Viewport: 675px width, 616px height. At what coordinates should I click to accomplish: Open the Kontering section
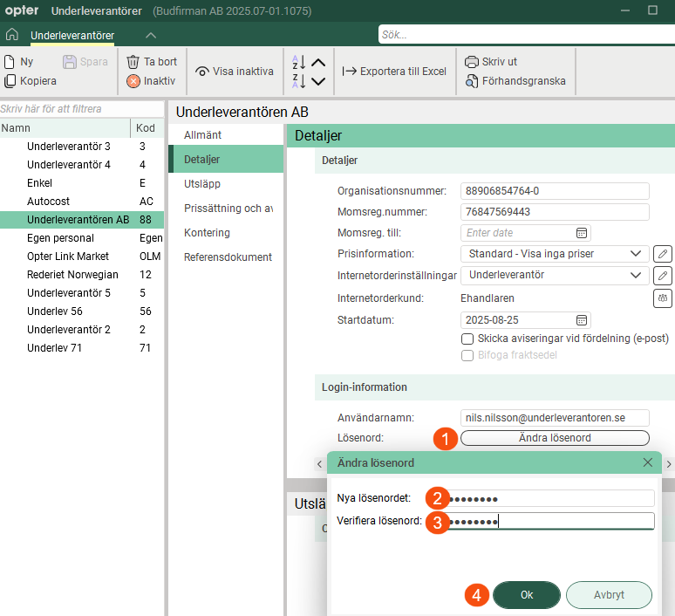point(207,233)
